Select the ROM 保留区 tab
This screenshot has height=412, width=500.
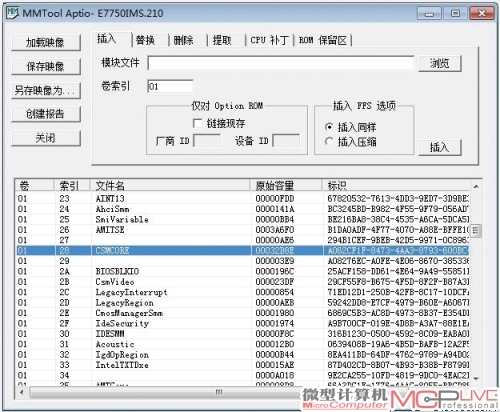(x=323, y=40)
